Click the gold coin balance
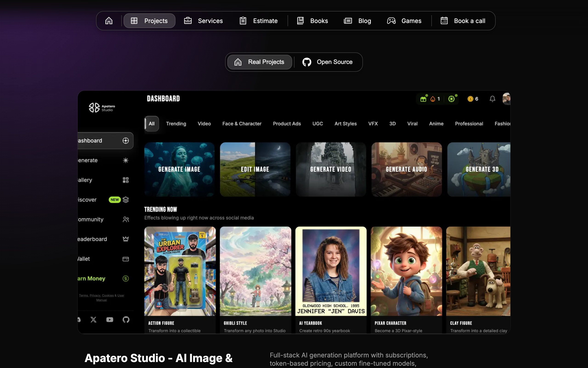Screen dimensions: 588x368 coord(473,99)
